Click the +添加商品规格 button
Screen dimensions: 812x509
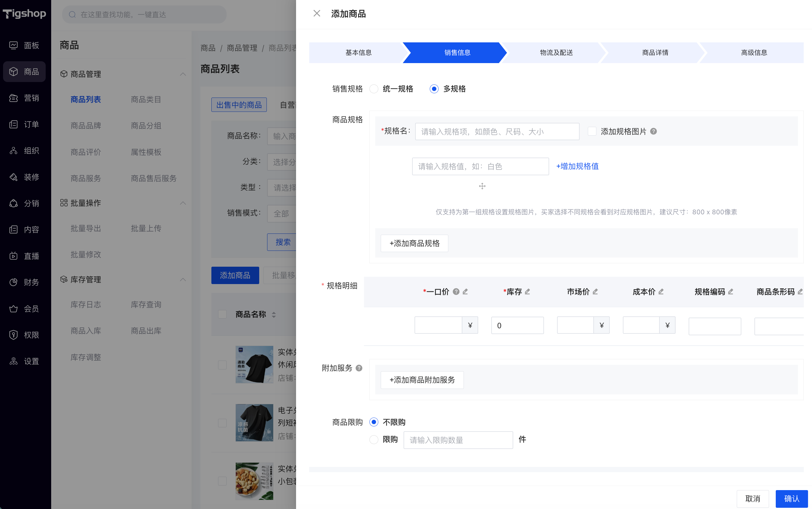(x=415, y=244)
